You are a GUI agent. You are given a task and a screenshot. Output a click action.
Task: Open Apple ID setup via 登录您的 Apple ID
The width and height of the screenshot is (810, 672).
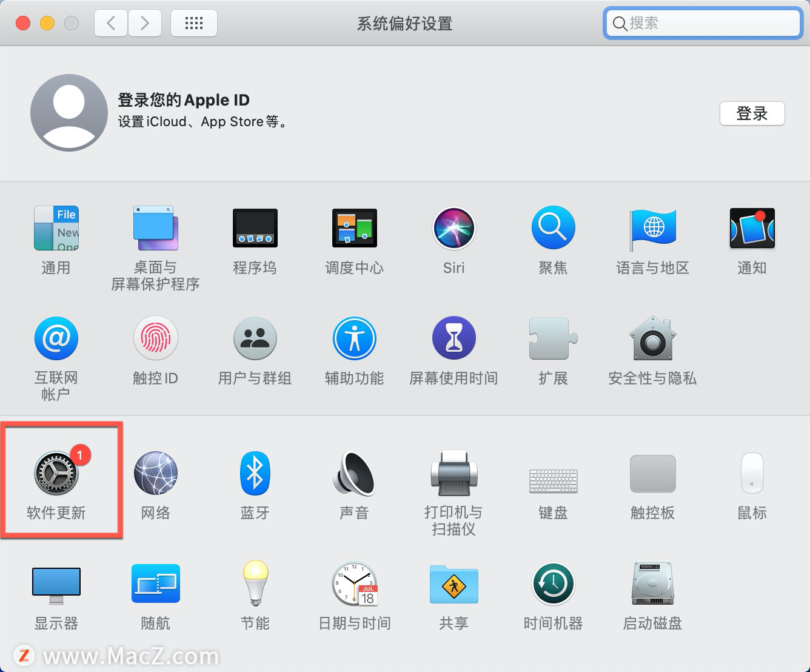click(183, 99)
